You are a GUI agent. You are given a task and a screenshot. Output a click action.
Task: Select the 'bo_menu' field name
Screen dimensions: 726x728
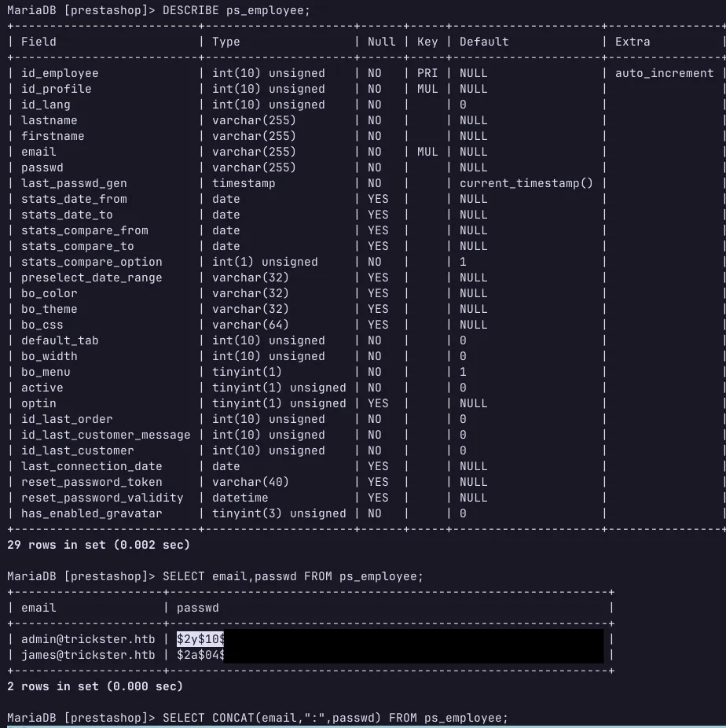click(x=46, y=373)
